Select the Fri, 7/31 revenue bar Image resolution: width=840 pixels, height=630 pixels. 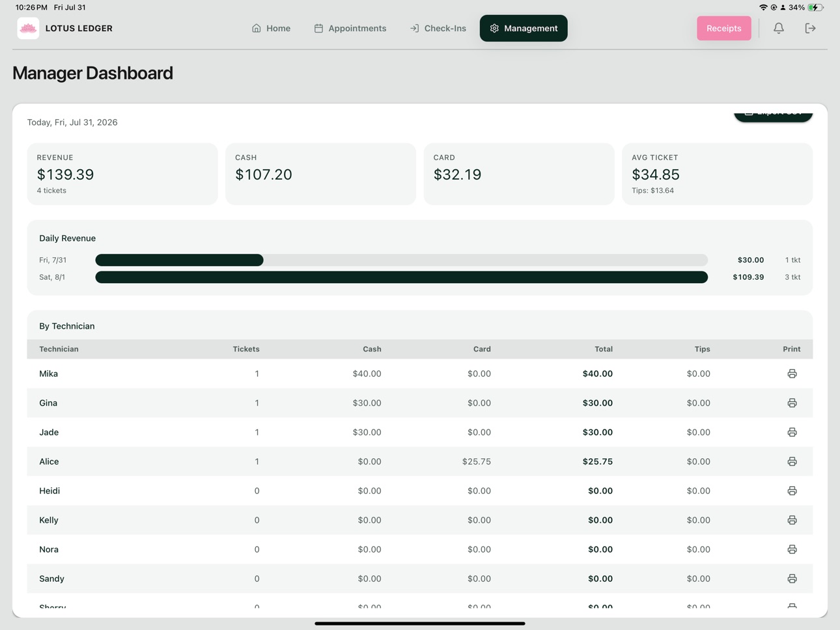click(x=401, y=260)
